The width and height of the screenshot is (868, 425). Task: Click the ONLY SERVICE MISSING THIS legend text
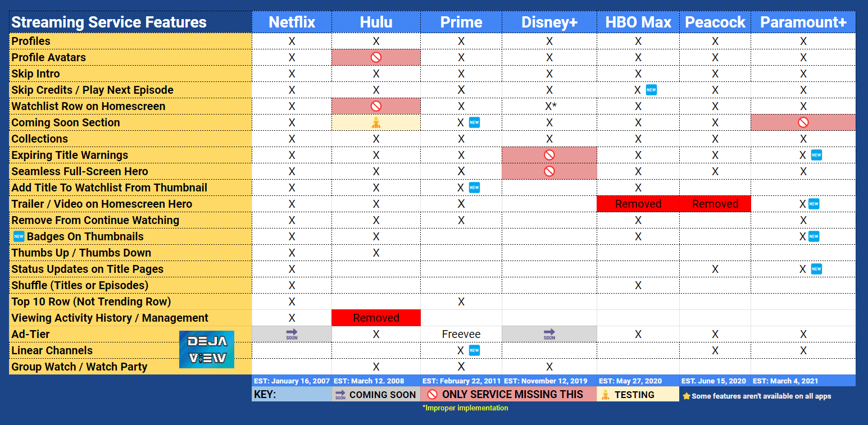pos(512,394)
